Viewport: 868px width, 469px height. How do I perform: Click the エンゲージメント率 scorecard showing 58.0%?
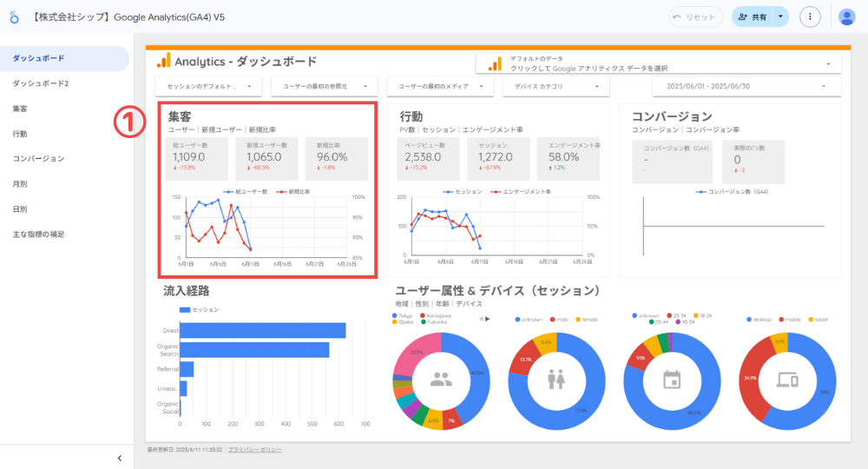568,158
